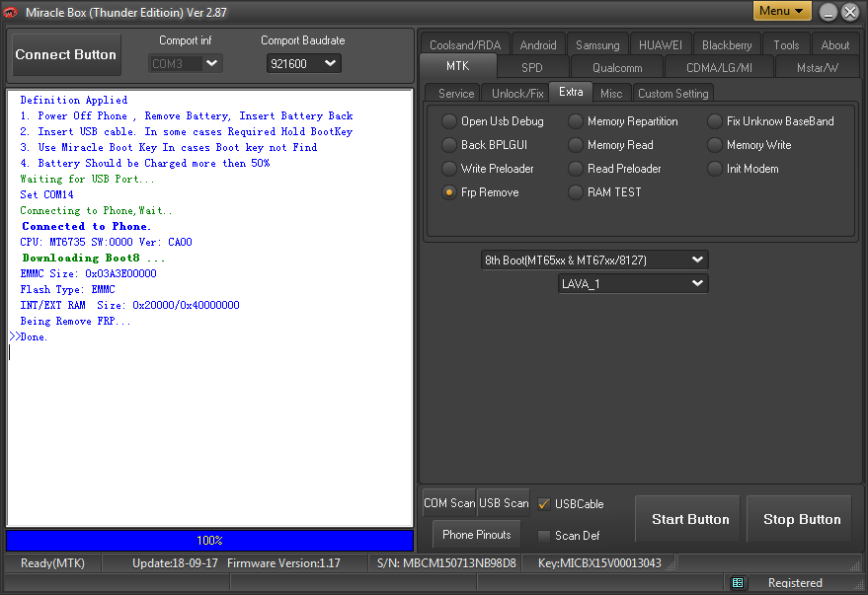Open the Unlock/Fix sub-tab
868x595 pixels.
(x=517, y=94)
